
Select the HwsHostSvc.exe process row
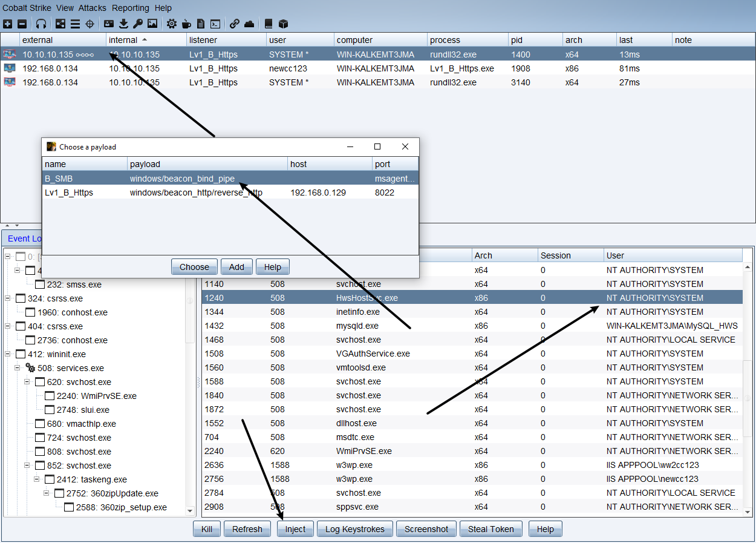click(x=472, y=298)
